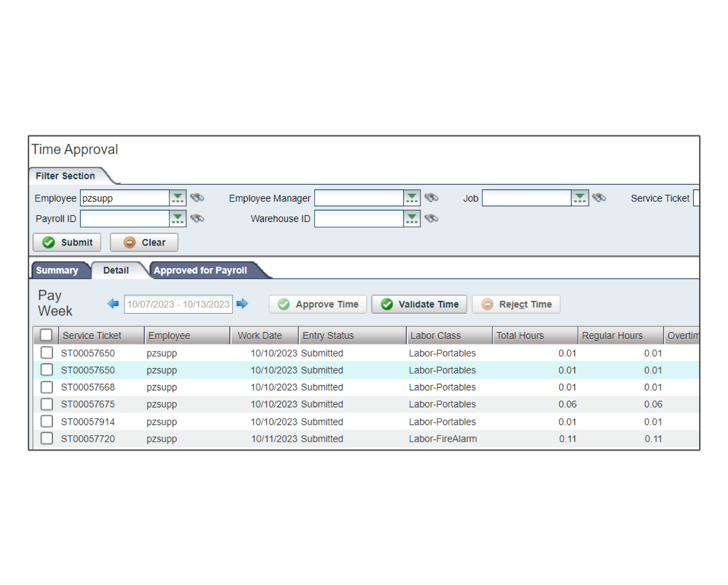728x585 pixels.
Task: Click the binoculars icon next to Employee Manager
Action: click(x=431, y=198)
